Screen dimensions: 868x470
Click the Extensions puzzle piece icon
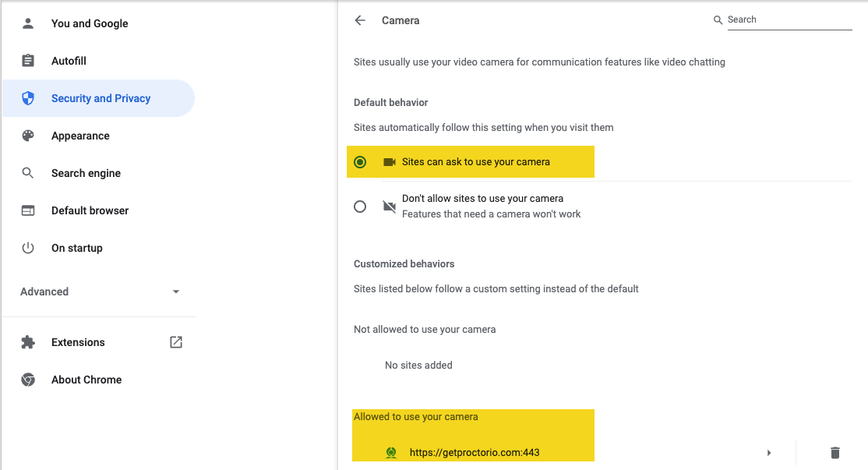[x=28, y=342]
